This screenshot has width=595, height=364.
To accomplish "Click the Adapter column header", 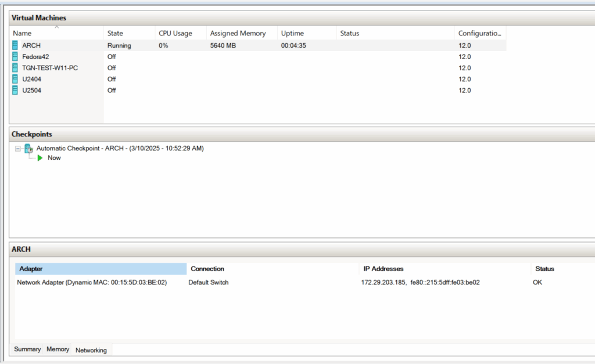I will (31, 269).
